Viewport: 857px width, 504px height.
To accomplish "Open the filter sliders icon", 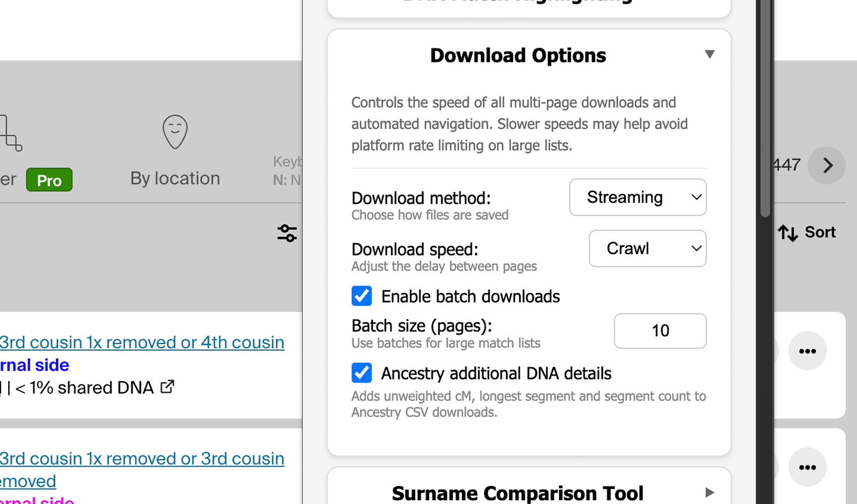I will coord(287,233).
